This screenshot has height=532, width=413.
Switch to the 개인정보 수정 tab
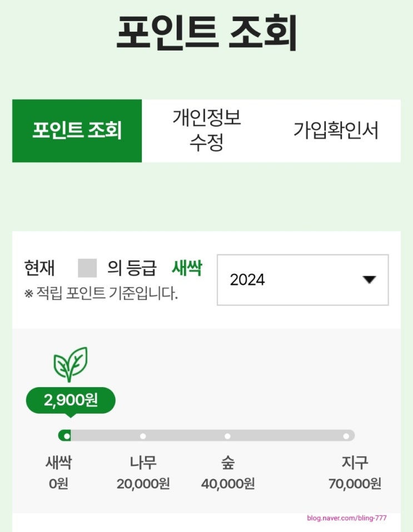(207, 131)
